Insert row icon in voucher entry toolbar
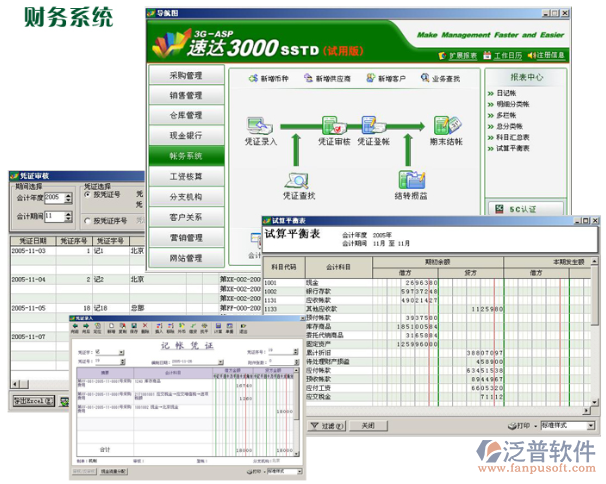 tap(159, 328)
